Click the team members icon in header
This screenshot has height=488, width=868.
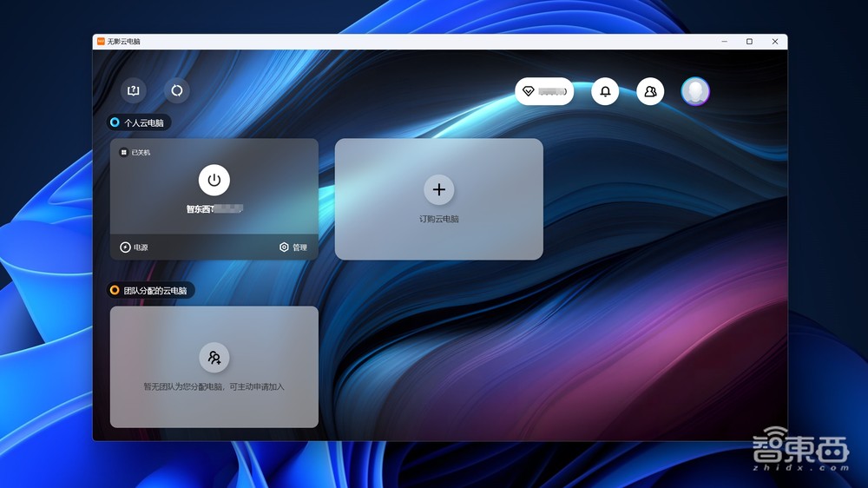click(x=650, y=91)
